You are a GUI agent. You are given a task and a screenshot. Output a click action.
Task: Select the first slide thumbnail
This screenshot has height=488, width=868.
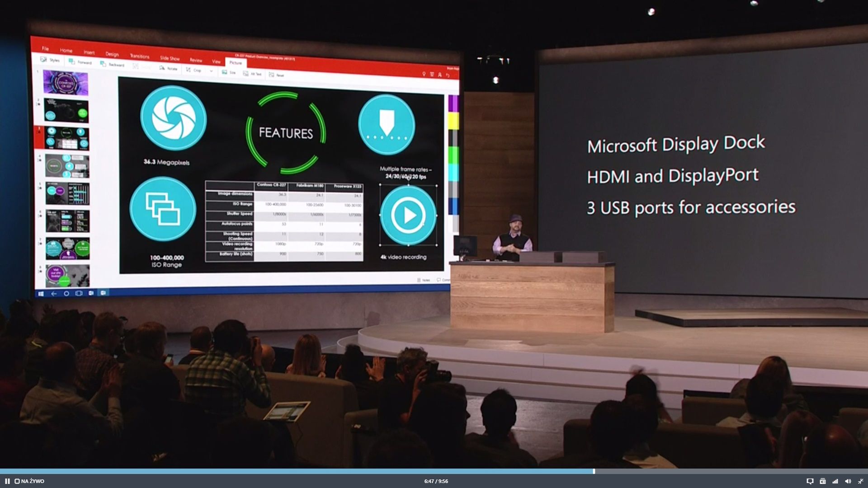point(66,83)
